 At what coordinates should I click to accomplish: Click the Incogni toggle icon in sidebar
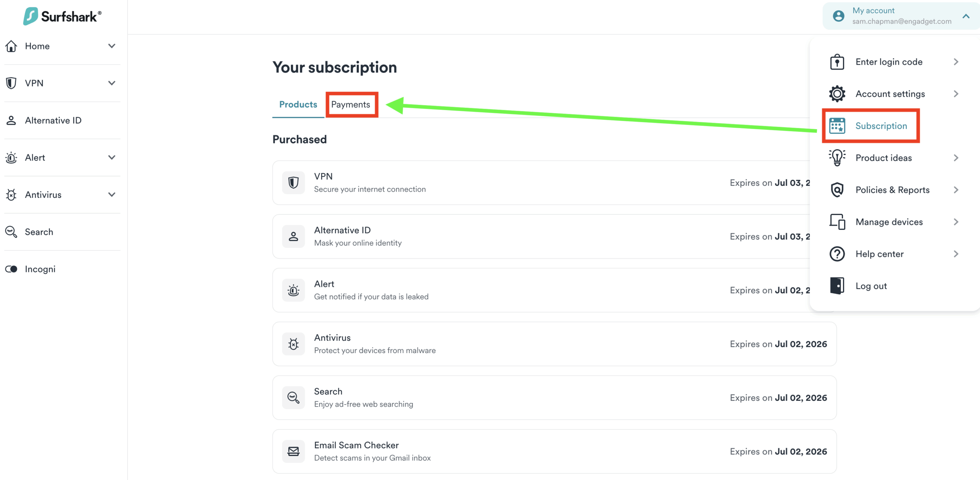coord(11,269)
